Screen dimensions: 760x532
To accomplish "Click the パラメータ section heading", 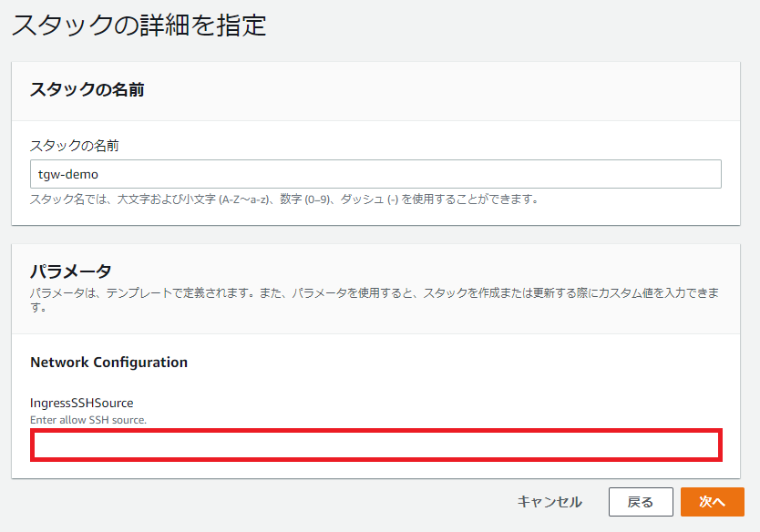I will click(x=71, y=271).
